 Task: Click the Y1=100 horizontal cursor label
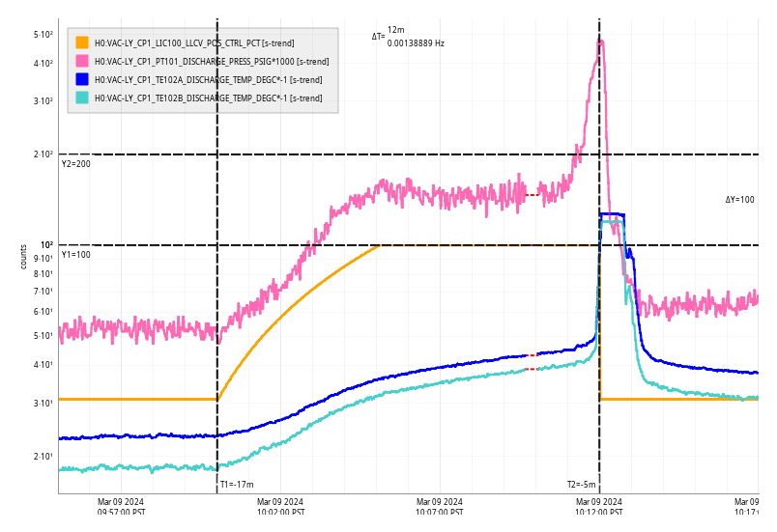point(75,255)
